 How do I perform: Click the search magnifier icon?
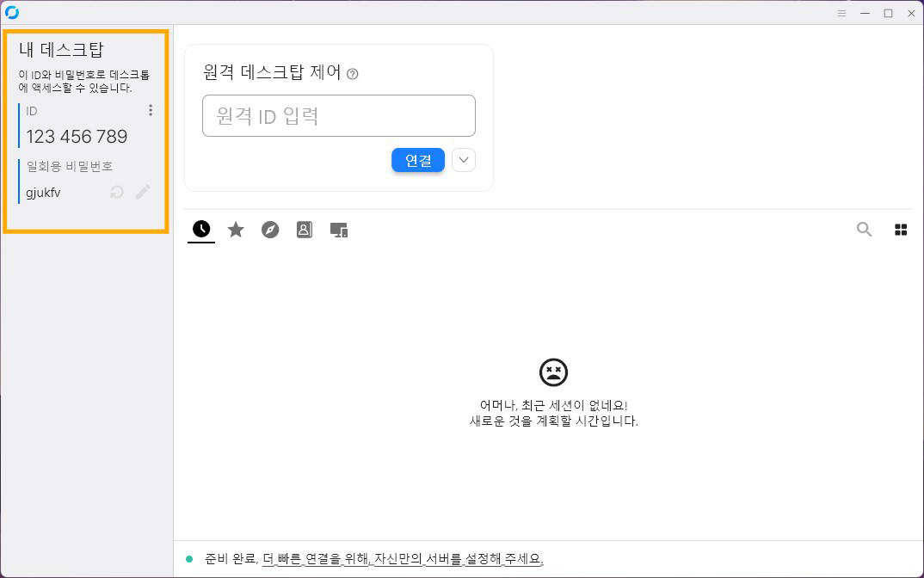pyautogui.click(x=865, y=230)
